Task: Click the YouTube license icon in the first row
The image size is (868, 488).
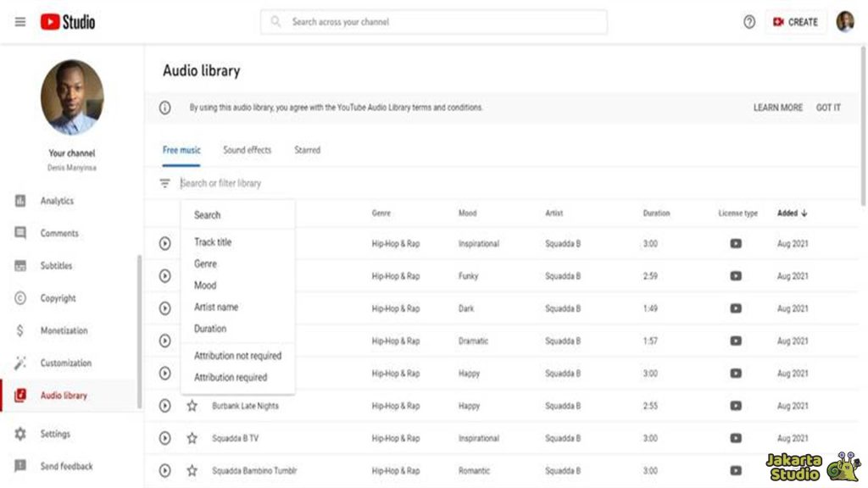Action: pyautogui.click(x=736, y=244)
